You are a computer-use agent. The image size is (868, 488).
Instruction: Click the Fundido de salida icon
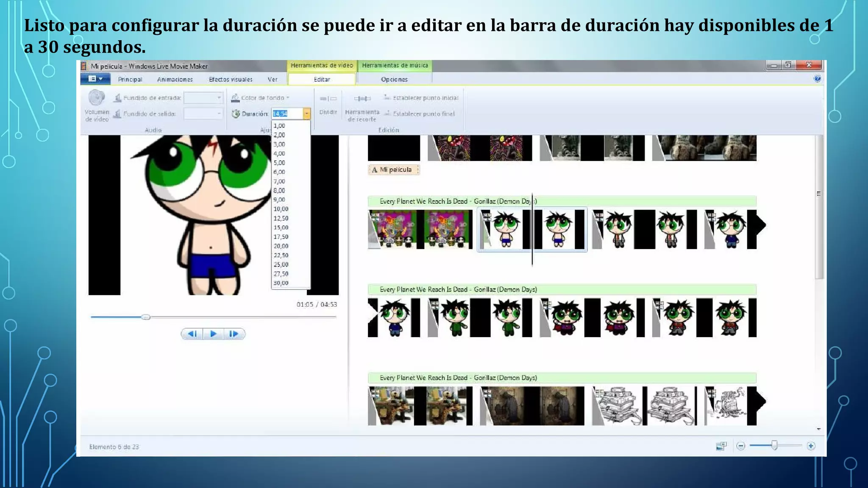[117, 114]
